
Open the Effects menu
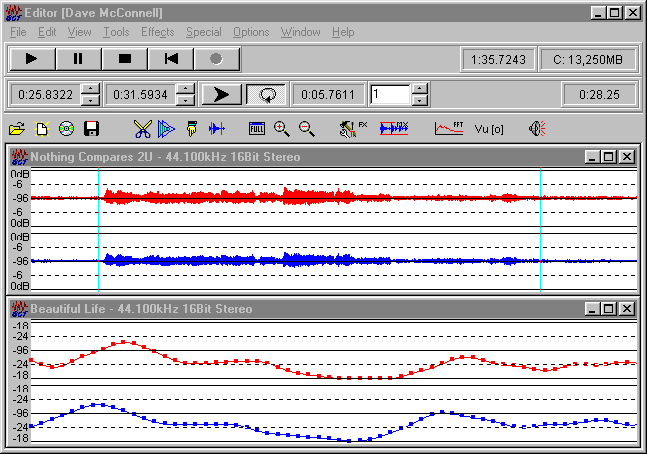157,32
